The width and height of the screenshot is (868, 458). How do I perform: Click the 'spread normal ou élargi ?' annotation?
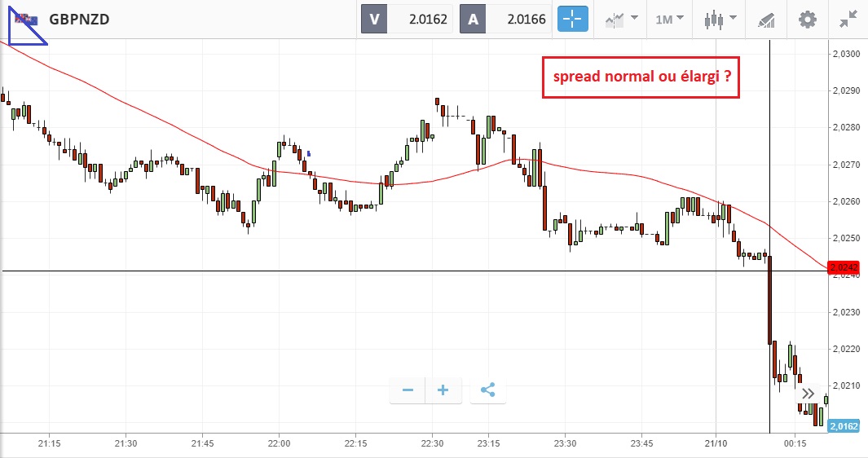click(x=641, y=79)
